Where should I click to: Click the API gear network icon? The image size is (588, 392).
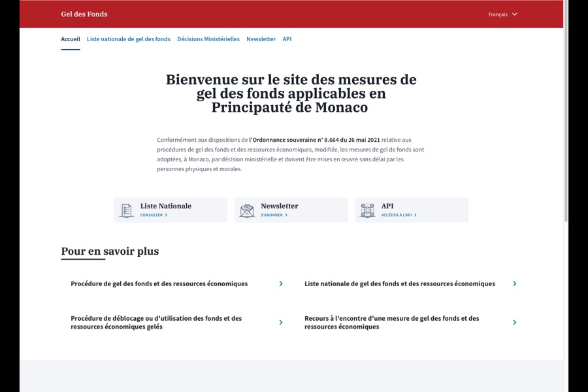(x=368, y=210)
